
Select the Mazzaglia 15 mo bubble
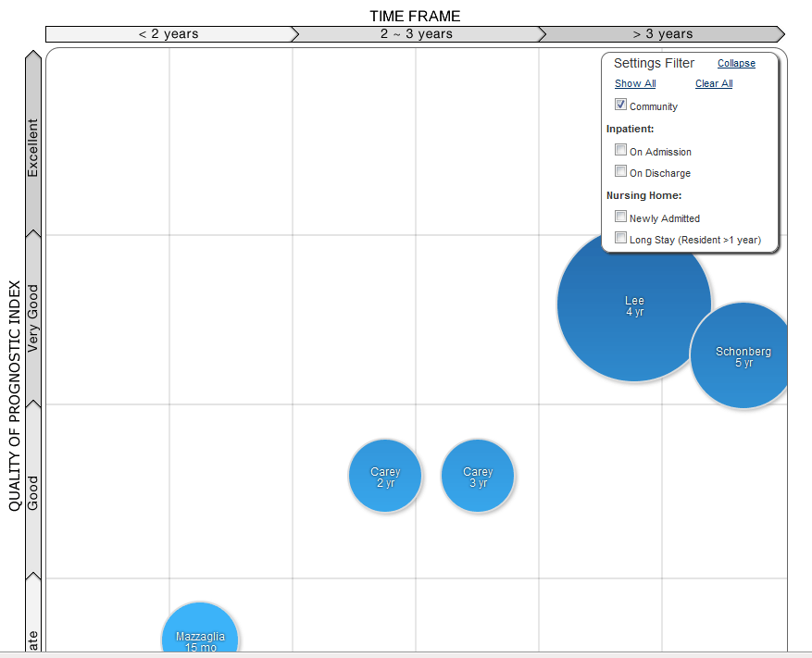click(200, 637)
